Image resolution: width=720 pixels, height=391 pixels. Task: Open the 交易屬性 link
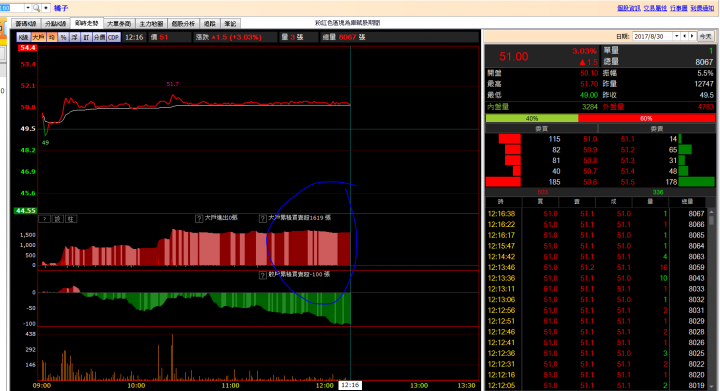pos(655,8)
